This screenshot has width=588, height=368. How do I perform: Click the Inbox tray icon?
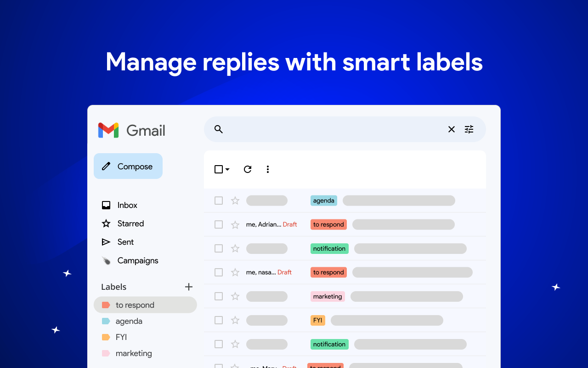click(106, 205)
